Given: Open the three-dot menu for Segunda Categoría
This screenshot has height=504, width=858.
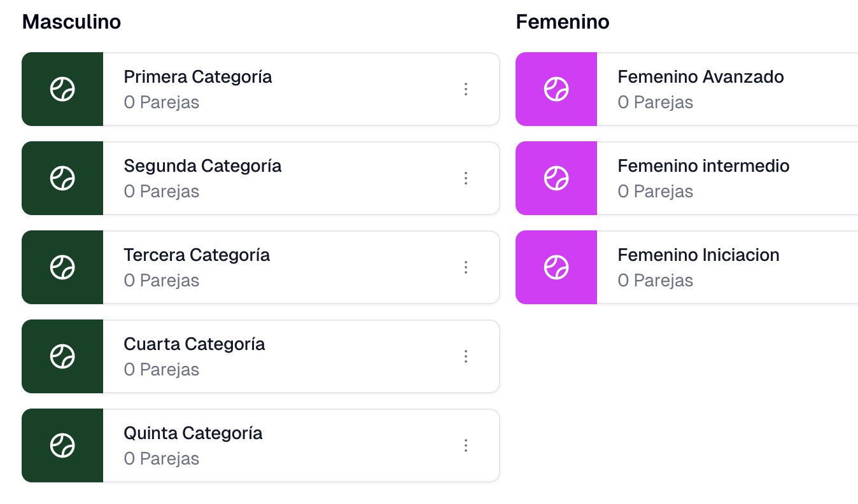Looking at the screenshot, I should 466,178.
